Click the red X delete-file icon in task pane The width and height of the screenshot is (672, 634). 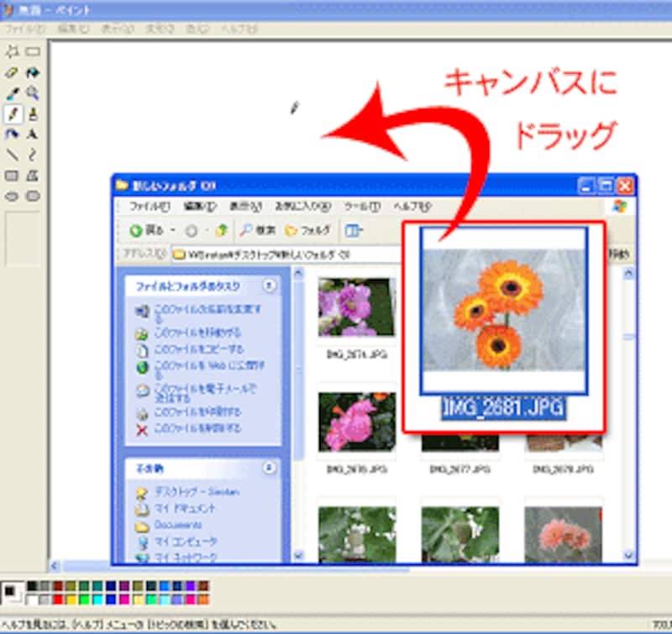142,430
